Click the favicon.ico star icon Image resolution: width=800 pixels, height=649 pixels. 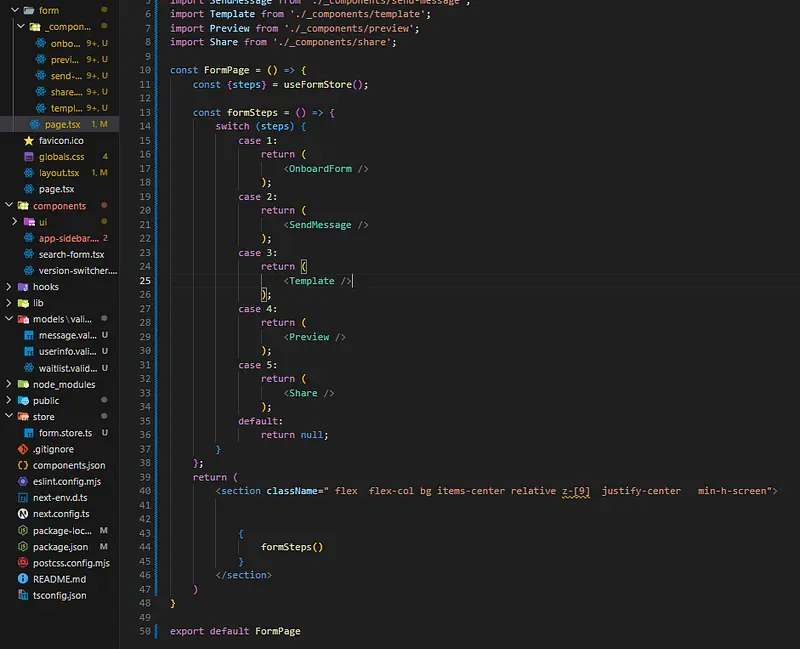click(x=29, y=141)
